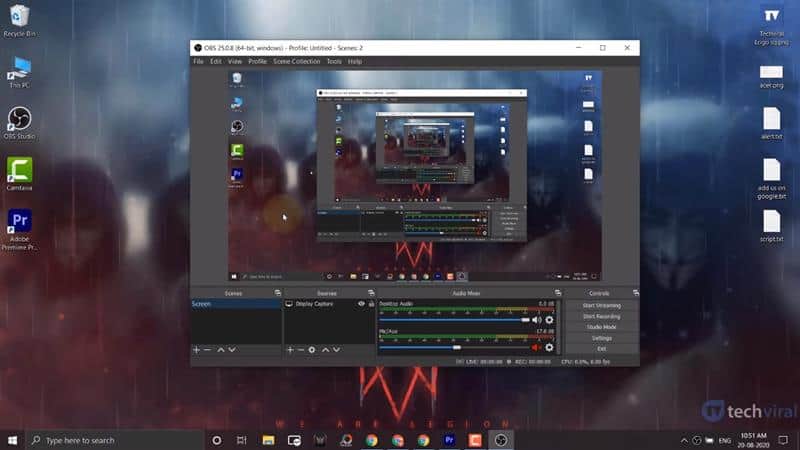Open the Profile menu
800x450 pixels.
point(258,61)
